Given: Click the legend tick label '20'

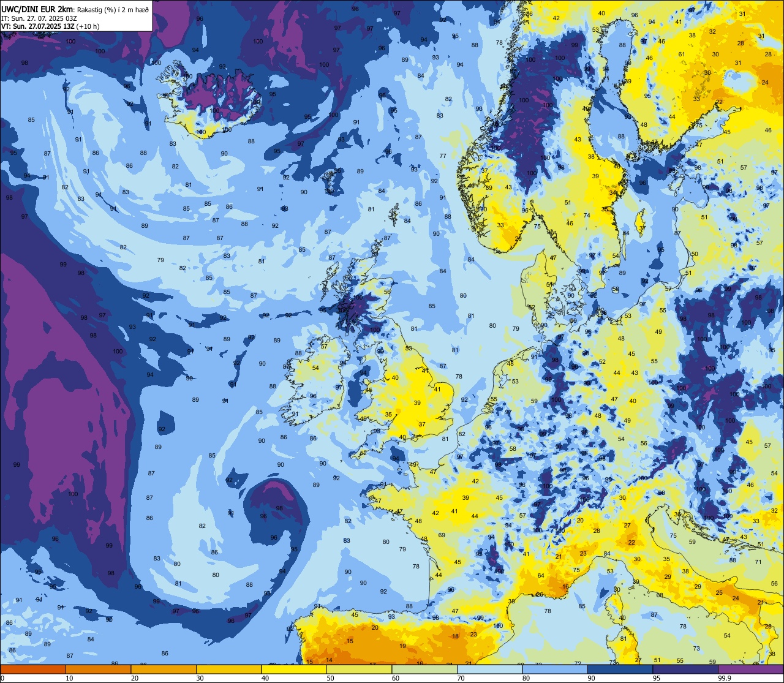Looking at the screenshot, I should (x=135, y=679).
